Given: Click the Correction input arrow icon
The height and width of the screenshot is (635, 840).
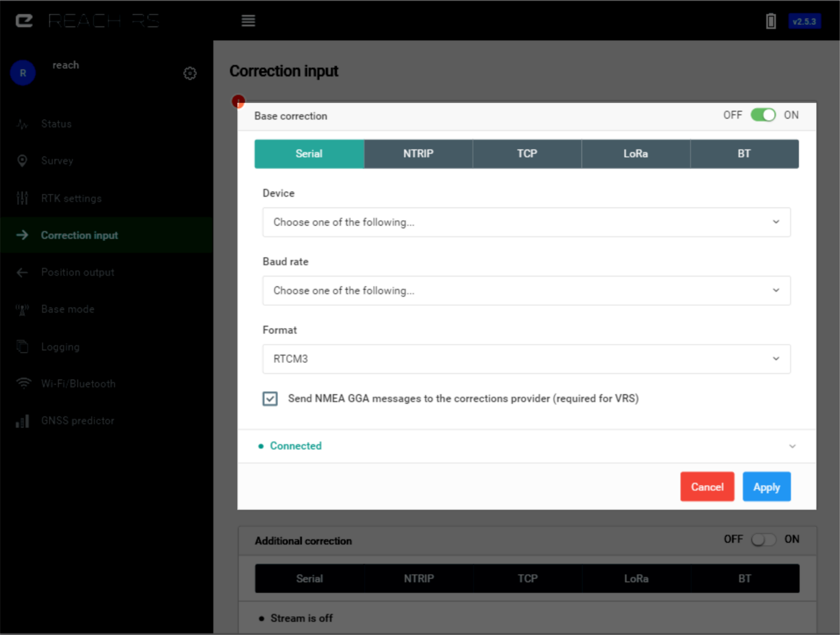Looking at the screenshot, I should click(x=22, y=235).
